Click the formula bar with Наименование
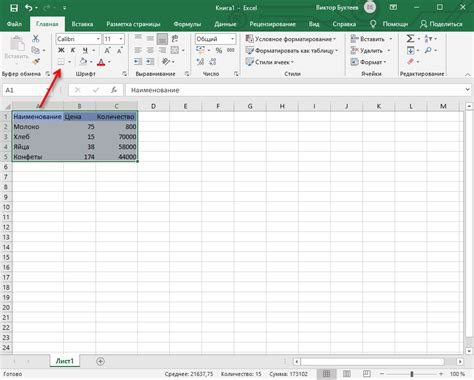The height and width of the screenshot is (380, 474). (295, 90)
